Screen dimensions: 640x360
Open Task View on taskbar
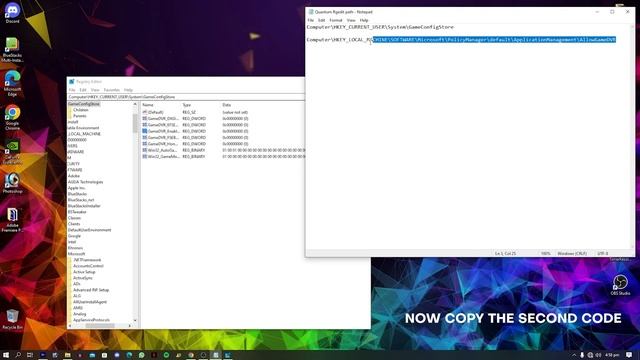(30, 355)
